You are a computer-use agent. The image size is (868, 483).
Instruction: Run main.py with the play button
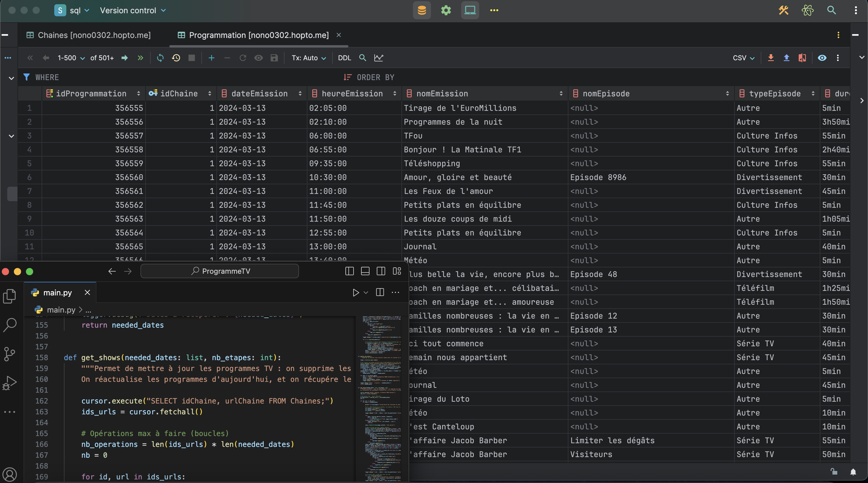[356, 292]
